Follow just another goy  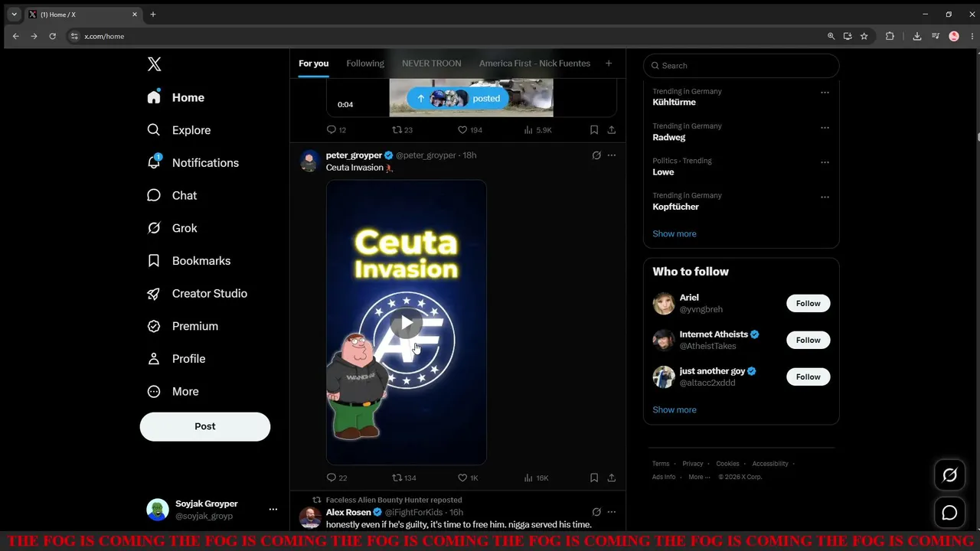[808, 377]
